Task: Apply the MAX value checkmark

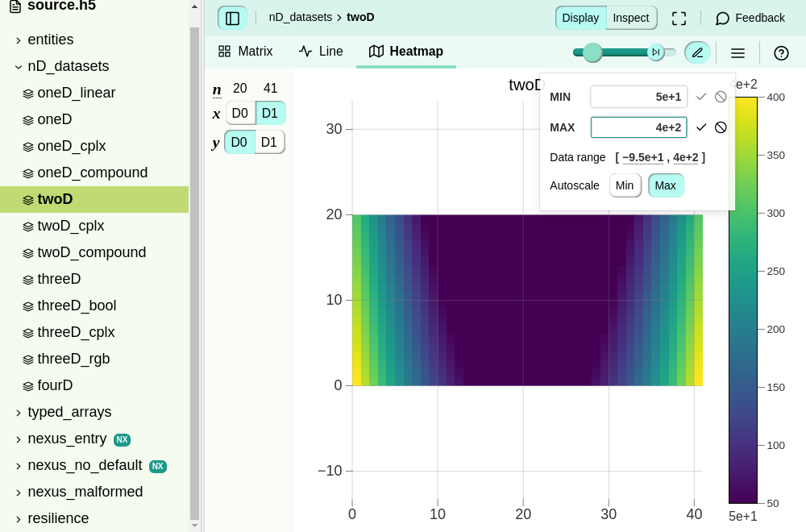Action: pos(701,127)
